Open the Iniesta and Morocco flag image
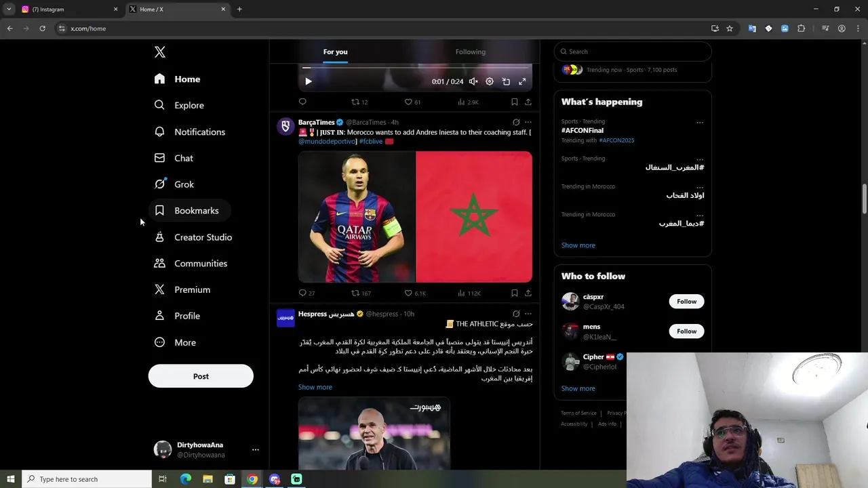The height and width of the screenshot is (488, 868). pyautogui.click(x=415, y=216)
